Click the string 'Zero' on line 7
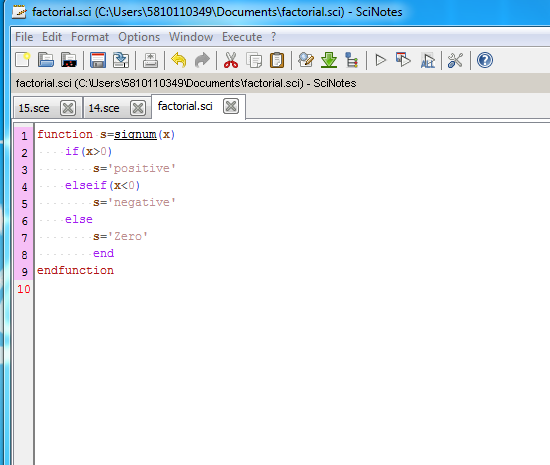Viewport: 550px width, 465px height. pos(128,236)
